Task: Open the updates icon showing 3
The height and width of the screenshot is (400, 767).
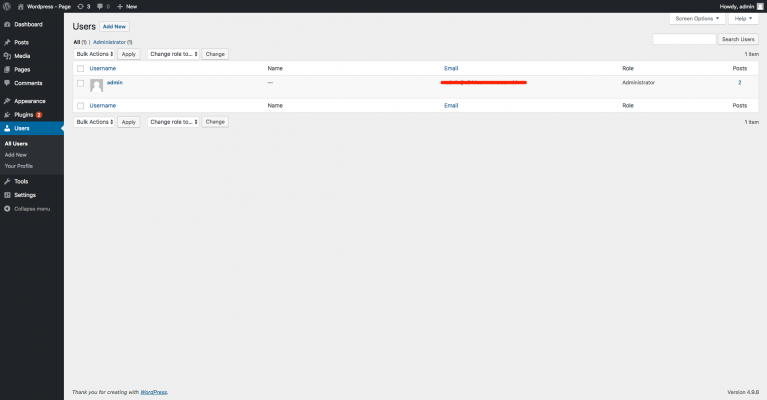Action: (81, 6)
